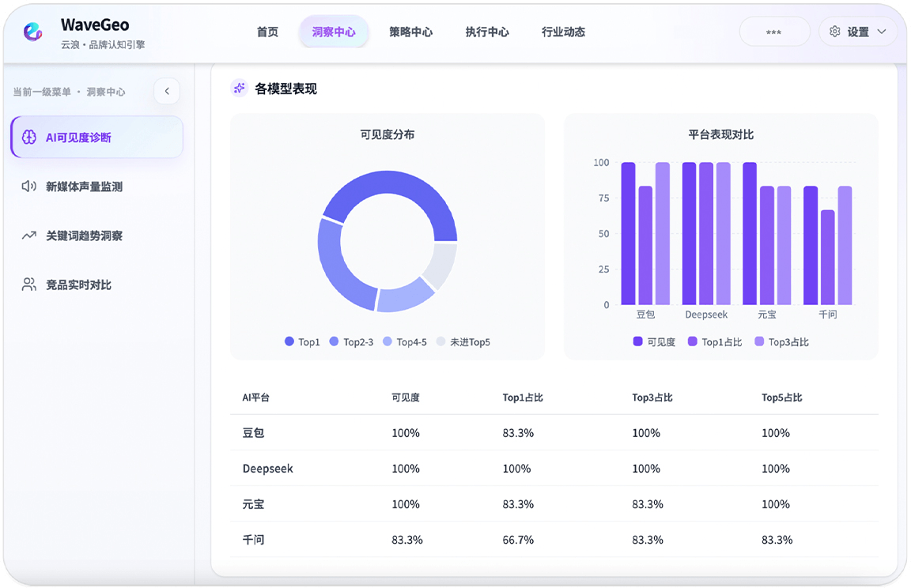This screenshot has height=588, width=911.
Task: Click the Top2-3 legend color dot
Action: 335,342
